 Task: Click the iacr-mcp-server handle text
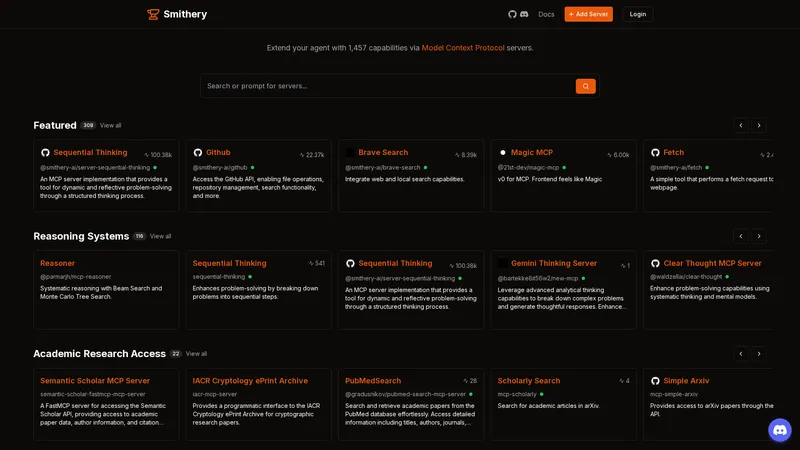[215, 394]
